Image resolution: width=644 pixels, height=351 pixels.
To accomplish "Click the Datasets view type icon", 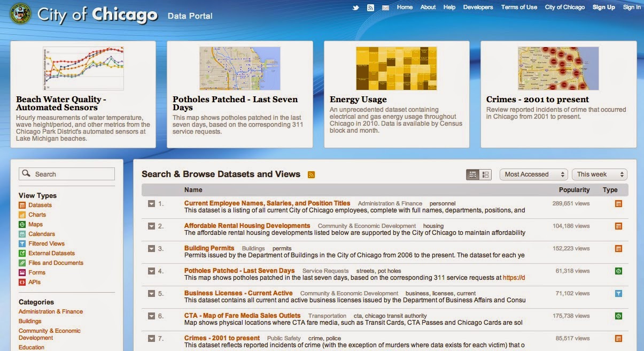I will tap(22, 205).
